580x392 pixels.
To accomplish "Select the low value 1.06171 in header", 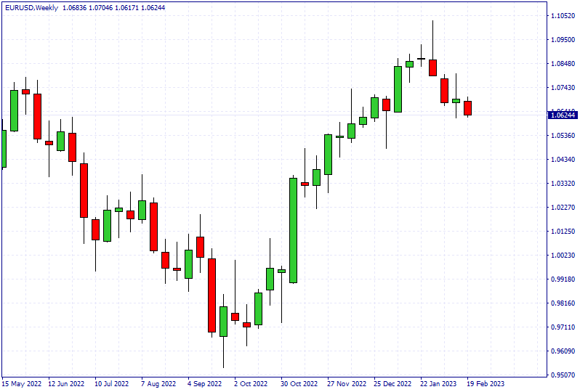I will coord(127,8).
